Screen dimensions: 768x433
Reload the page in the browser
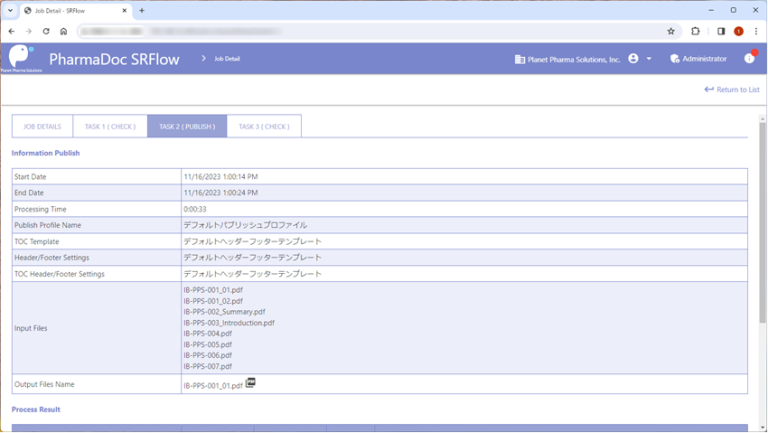46,31
